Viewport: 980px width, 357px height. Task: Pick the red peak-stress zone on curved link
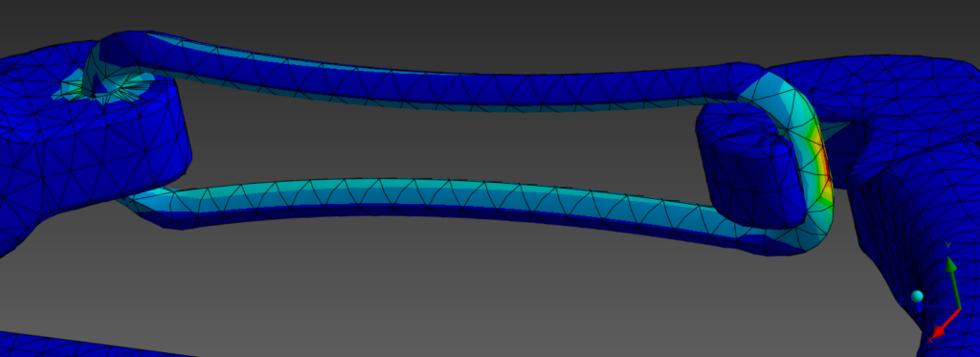(826, 164)
